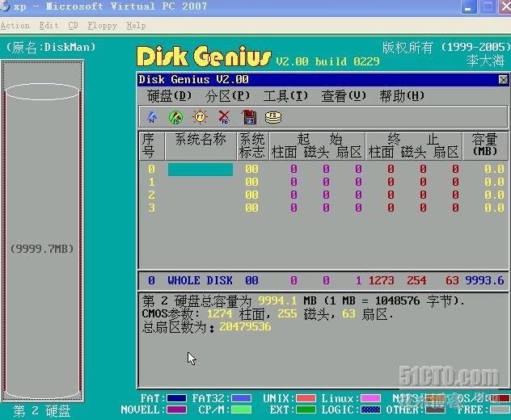Open Virtual PC Edit menu

(49, 25)
